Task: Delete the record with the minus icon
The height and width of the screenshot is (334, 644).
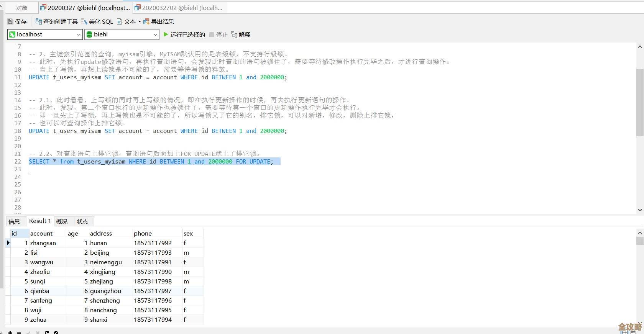Action: tap(19, 332)
